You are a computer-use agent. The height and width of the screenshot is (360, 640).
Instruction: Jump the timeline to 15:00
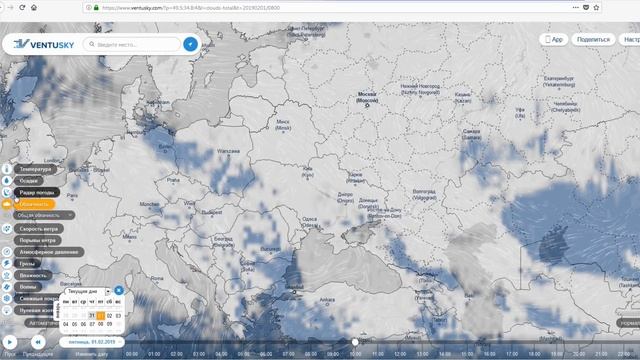[x=467, y=354]
